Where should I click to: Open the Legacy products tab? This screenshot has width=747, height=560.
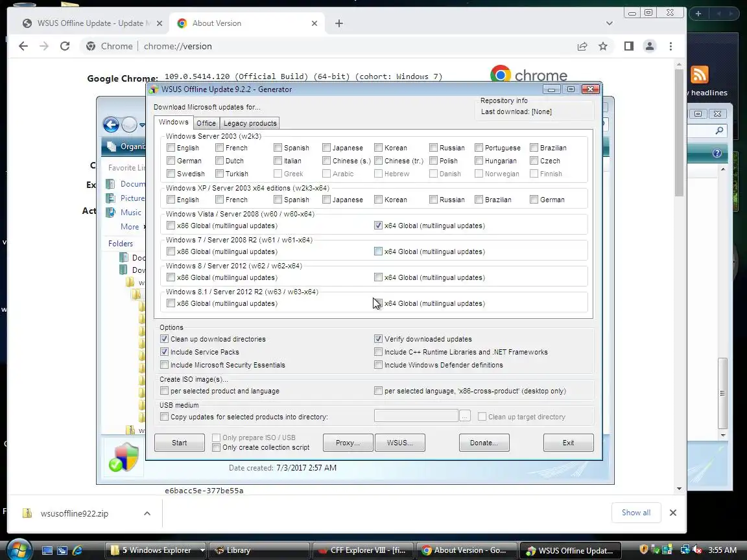[250, 123]
